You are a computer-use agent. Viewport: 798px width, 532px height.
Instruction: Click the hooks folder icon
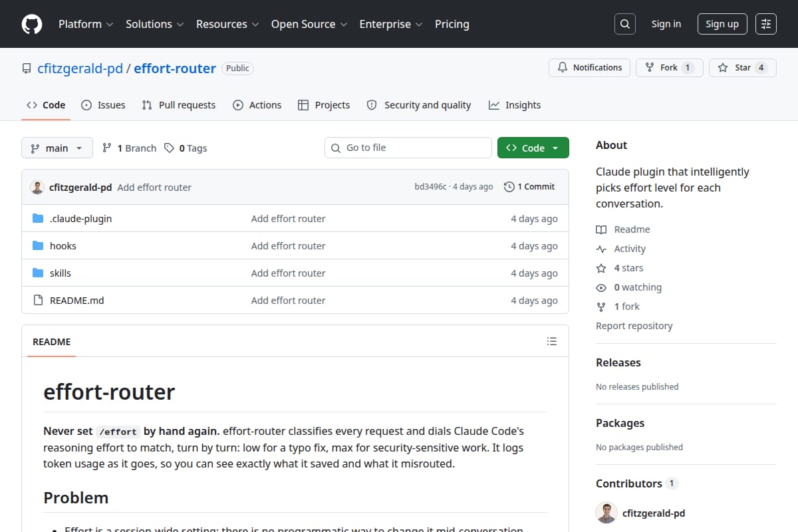38,246
